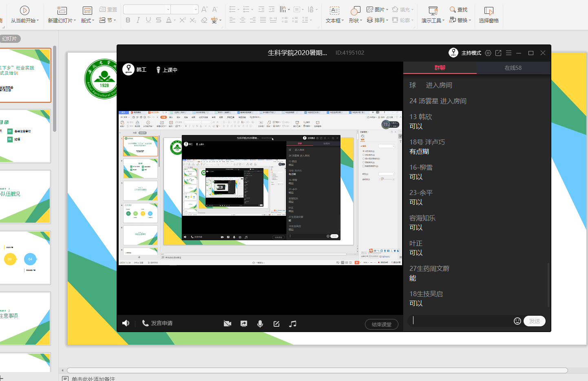Click the pop-out window icon in title bar
588x381 pixels.
[498, 53]
